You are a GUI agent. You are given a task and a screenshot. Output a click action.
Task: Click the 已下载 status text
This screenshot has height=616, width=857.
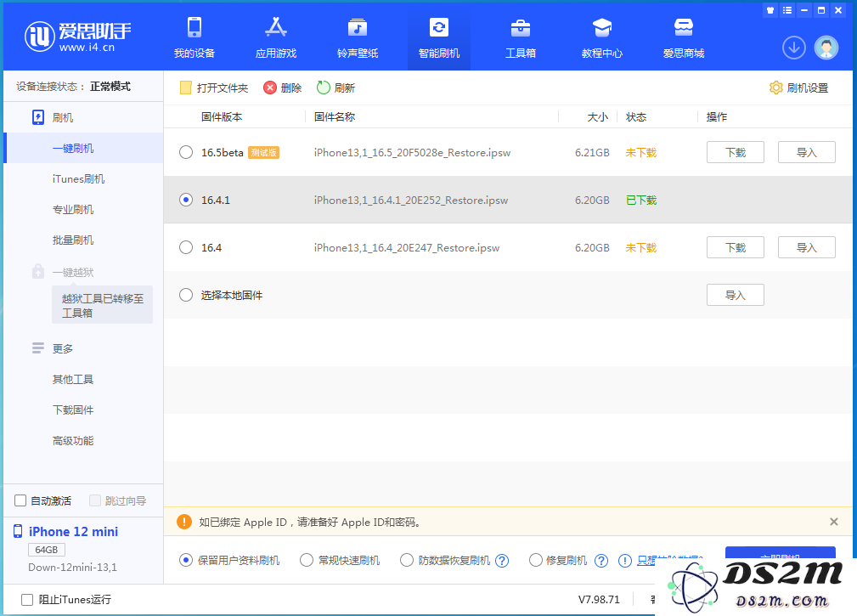641,200
